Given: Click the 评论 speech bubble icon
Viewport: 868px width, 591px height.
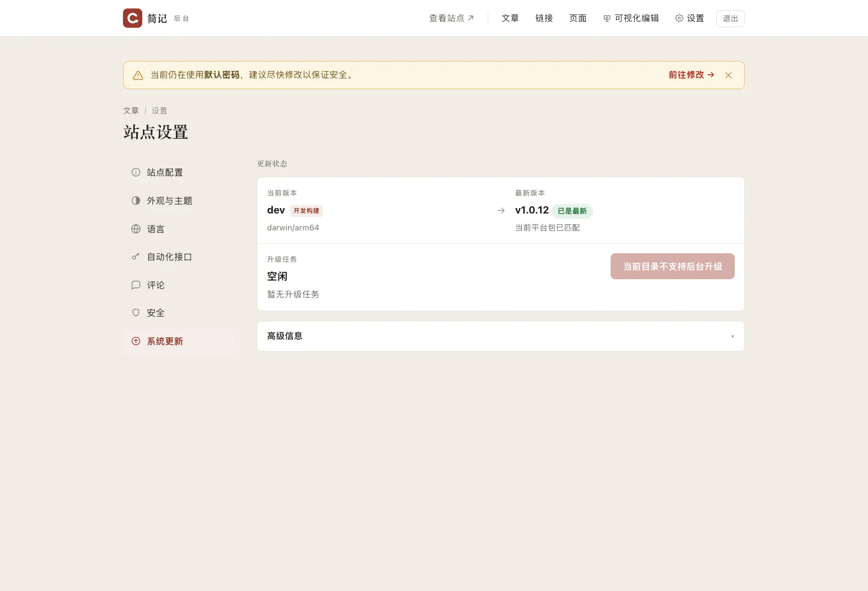Looking at the screenshot, I should tap(136, 285).
